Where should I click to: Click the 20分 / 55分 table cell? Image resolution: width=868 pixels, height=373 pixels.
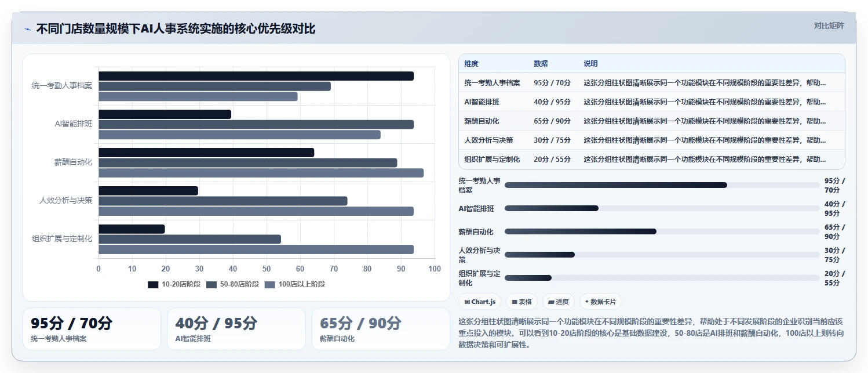[x=552, y=160]
